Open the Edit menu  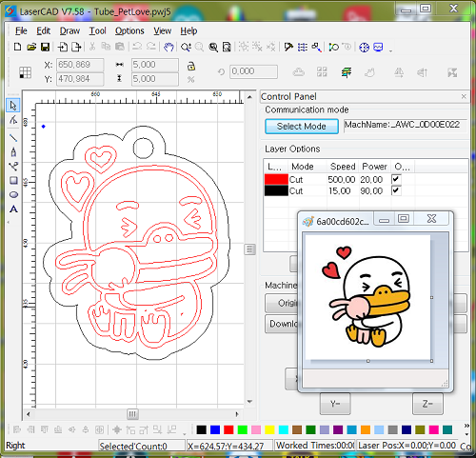coord(43,30)
